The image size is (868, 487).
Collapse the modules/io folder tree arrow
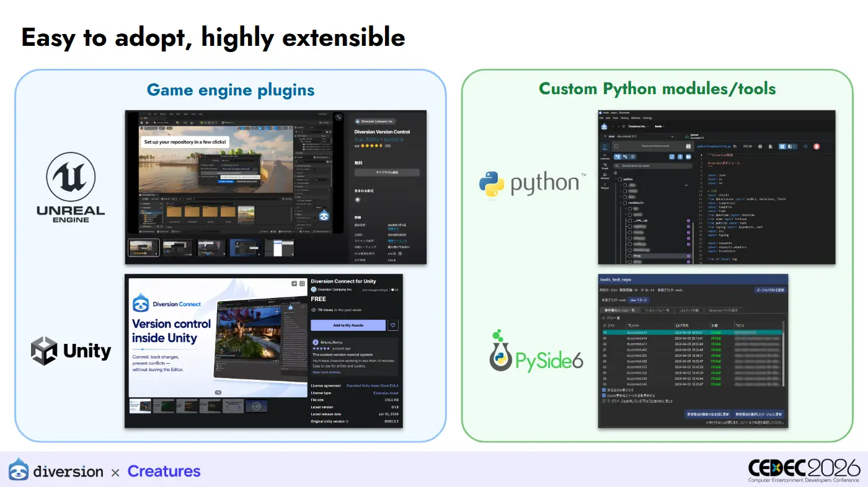click(621, 203)
